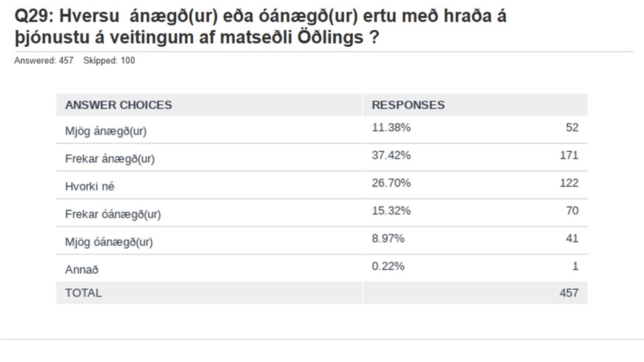The width and height of the screenshot is (644, 362).
Task: Click the total count 457 in table
Action: coord(569,293)
